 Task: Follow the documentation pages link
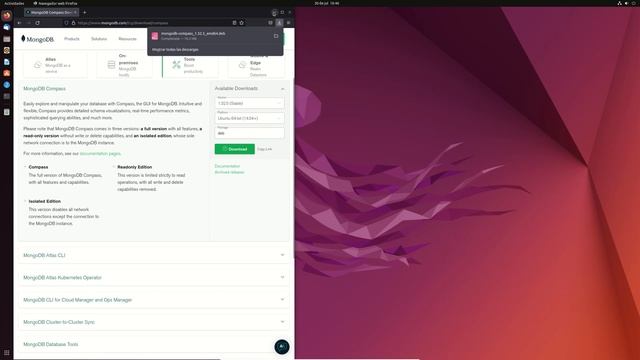coord(100,153)
